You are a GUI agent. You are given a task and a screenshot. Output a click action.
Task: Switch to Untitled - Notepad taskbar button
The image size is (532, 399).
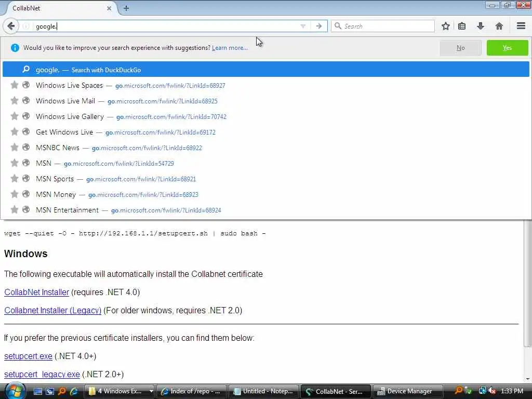263,391
